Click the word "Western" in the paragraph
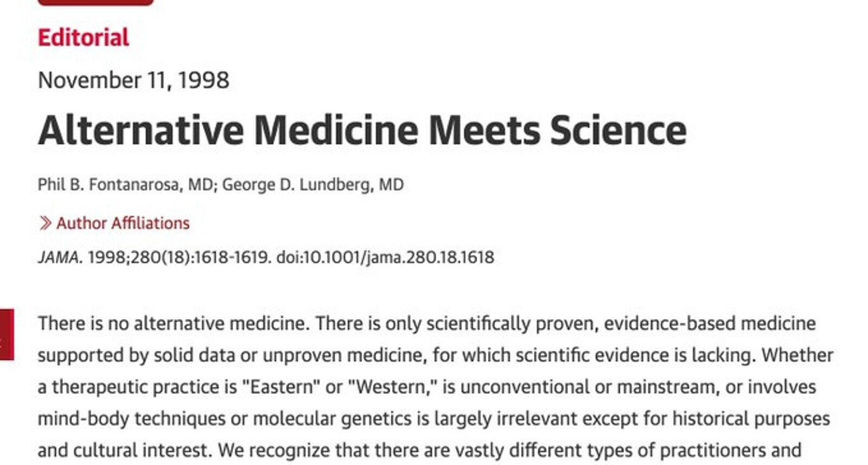The image size is (868, 465). coord(389,387)
